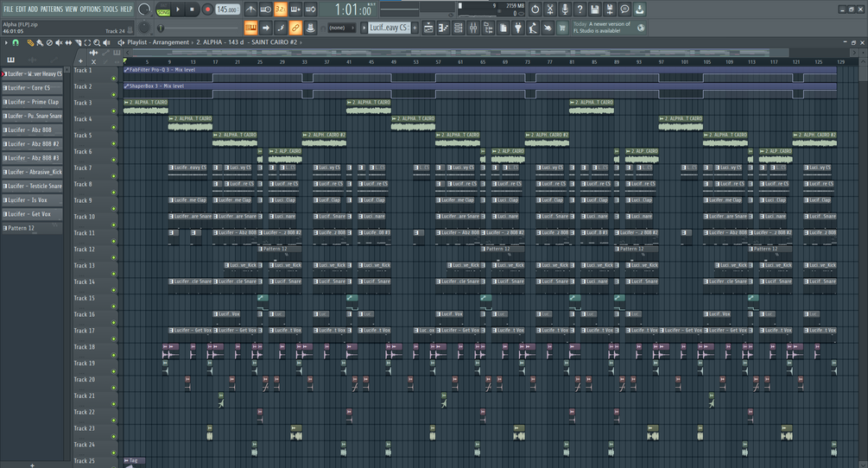Open the Playlist view icon
The height and width of the screenshot is (468, 868).
click(428, 28)
